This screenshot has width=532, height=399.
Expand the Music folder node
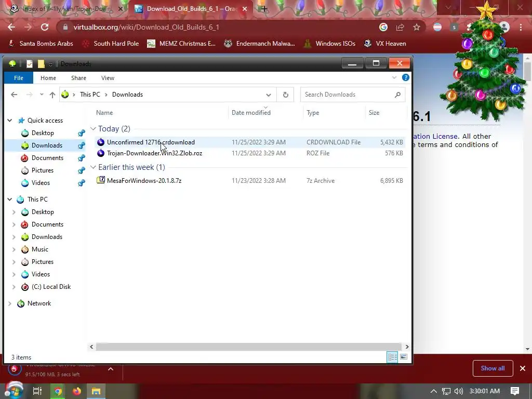[x=14, y=249]
